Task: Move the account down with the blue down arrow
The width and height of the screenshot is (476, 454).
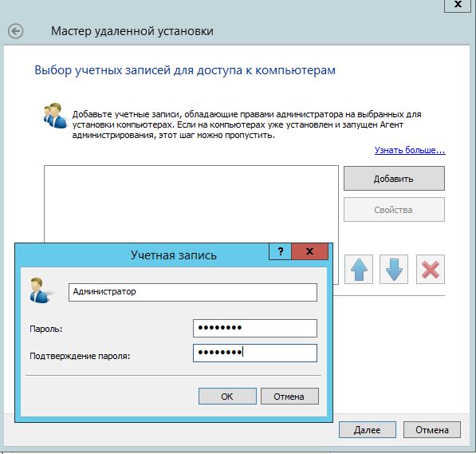Action: [394, 269]
